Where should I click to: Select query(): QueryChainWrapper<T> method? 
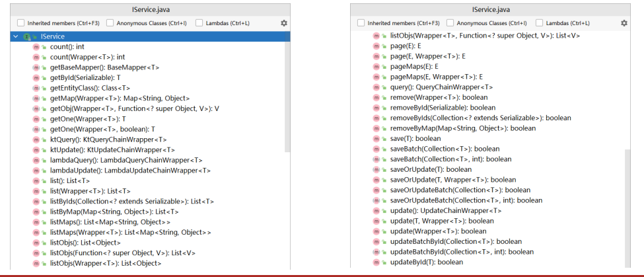pyautogui.click(x=441, y=87)
